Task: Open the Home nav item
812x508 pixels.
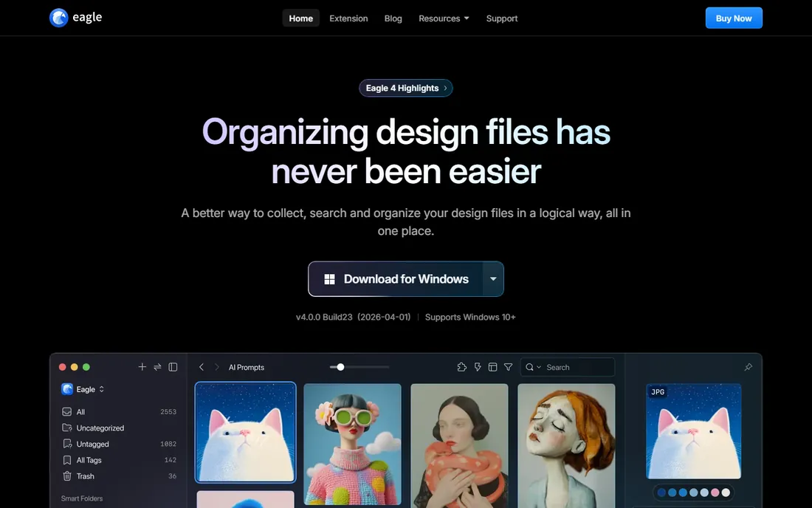Action: tap(301, 18)
